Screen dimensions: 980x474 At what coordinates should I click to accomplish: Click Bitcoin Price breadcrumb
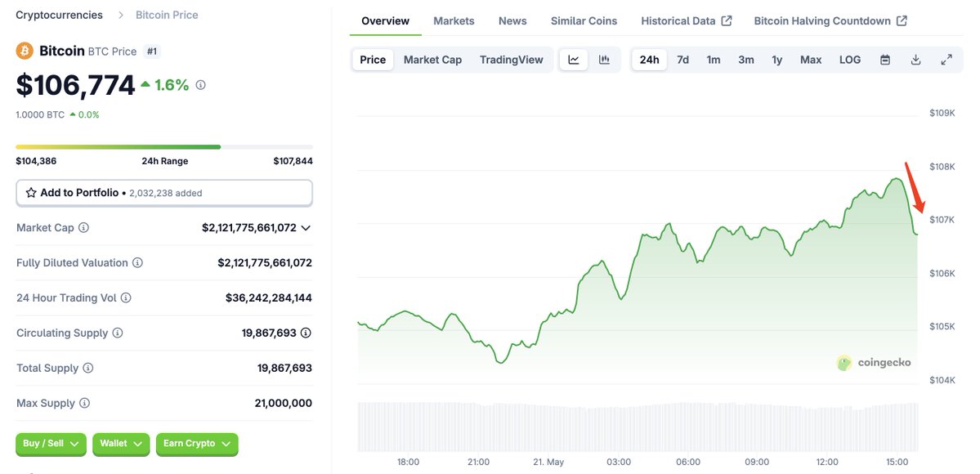coord(167,15)
